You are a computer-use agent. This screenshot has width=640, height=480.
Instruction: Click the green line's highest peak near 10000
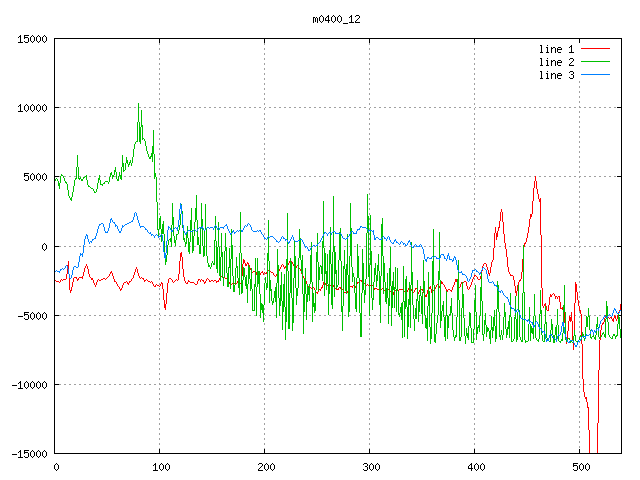pos(139,105)
